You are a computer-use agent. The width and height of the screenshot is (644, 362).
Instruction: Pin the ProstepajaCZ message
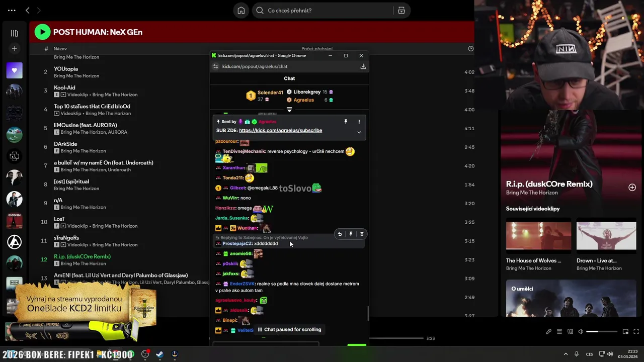(x=351, y=234)
